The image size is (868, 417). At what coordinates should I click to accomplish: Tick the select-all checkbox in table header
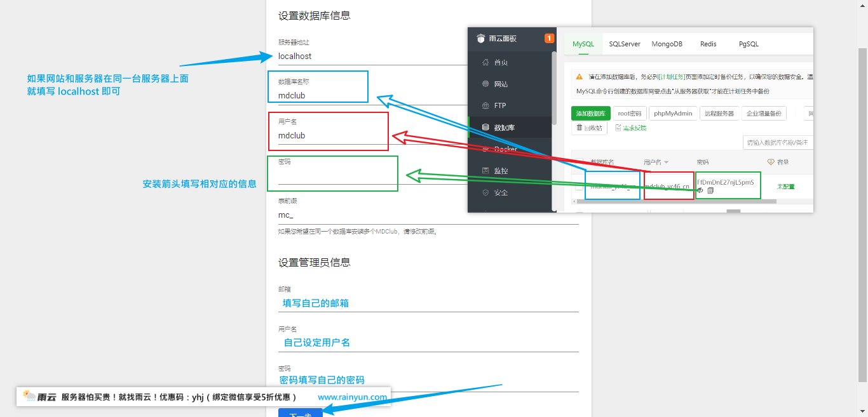pyautogui.click(x=579, y=162)
